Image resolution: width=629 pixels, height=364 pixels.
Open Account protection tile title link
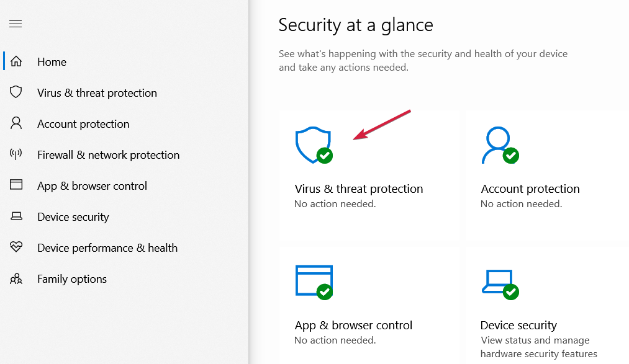tap(530, 189)
